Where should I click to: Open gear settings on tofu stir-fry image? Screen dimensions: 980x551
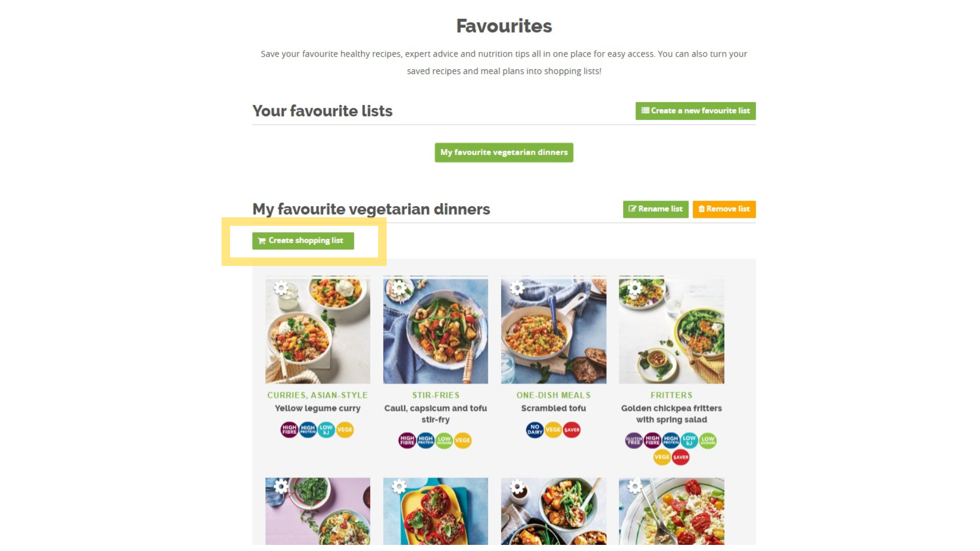pyautogui.click(x=399, y=288)
